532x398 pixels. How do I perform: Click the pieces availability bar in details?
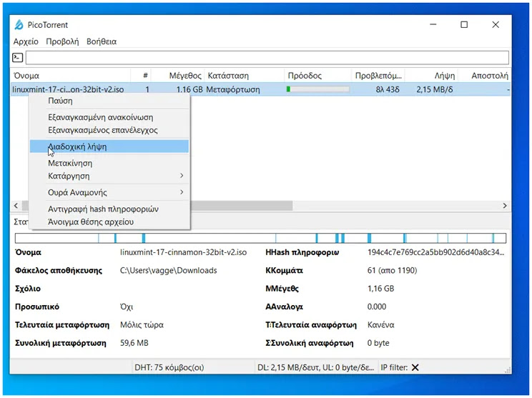click(x=260, y=238)
